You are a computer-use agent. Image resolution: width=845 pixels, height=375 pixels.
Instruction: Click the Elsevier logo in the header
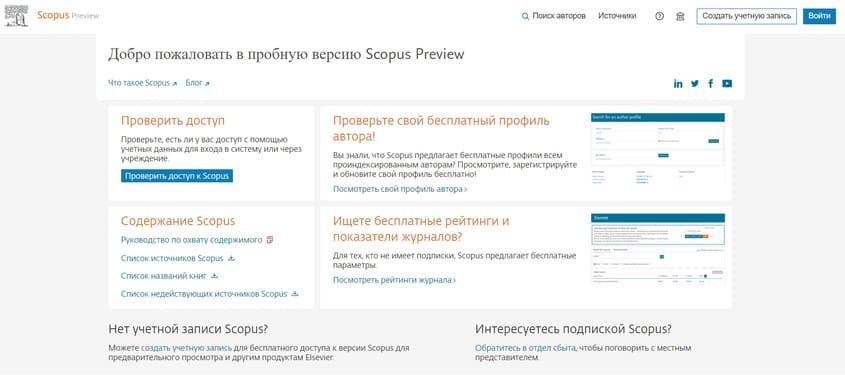pyautogui.click(x=16, y=16)
